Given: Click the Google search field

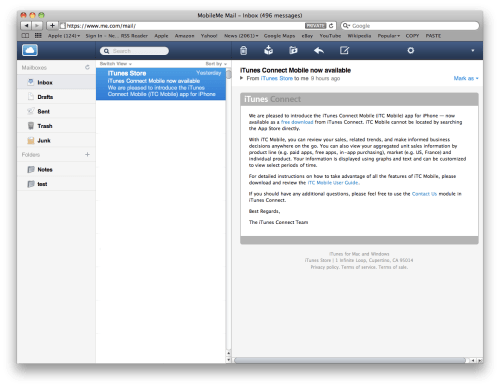Looking at the screenshot, I should tap(410, 26).
